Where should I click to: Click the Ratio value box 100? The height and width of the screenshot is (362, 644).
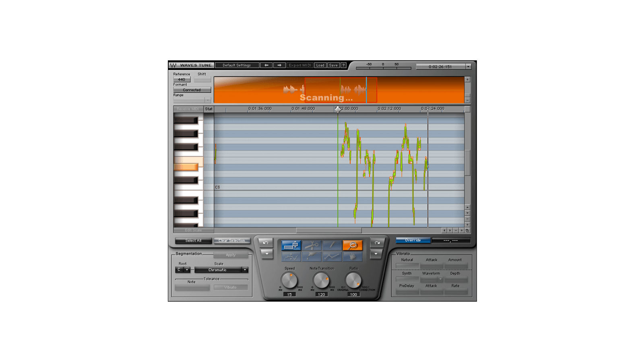click(x=353, y=294)
